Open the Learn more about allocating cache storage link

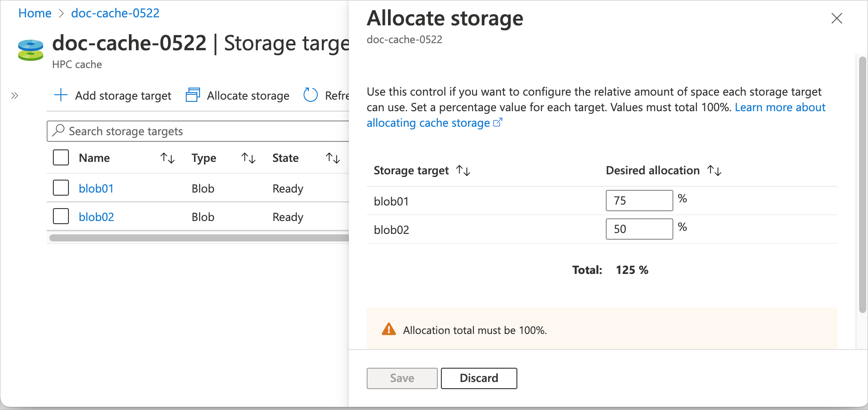pyautogui.click(x=780, y=107)
